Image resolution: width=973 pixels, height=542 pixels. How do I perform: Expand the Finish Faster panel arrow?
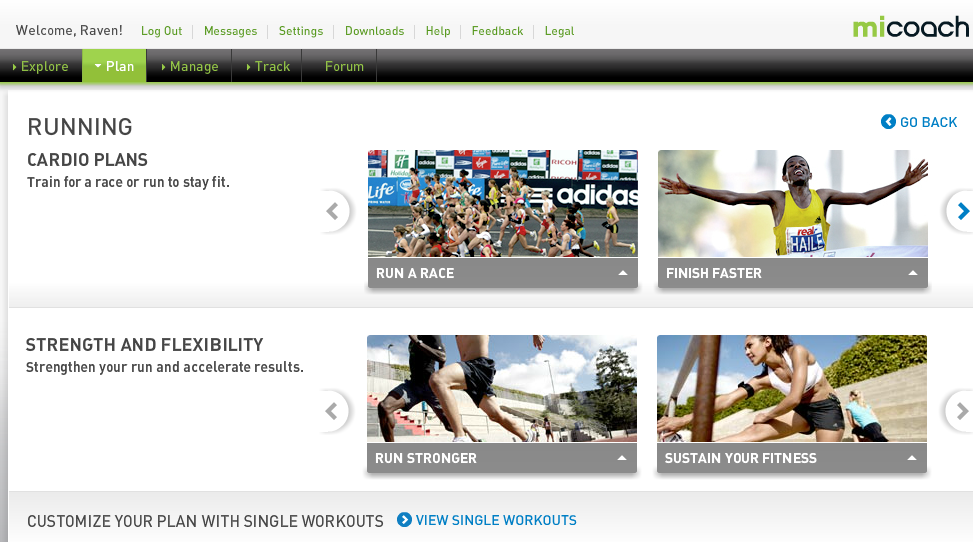pyautogui.click(x=913, y=273)
